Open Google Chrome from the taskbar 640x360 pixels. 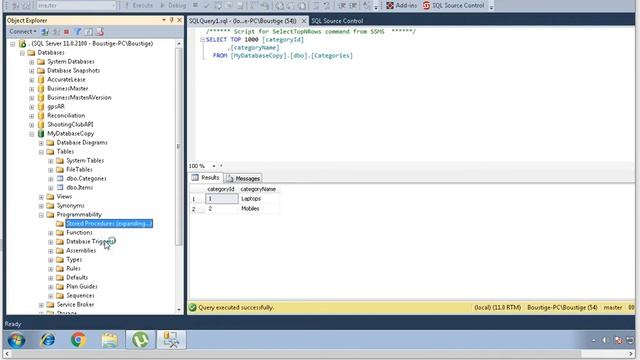coord(78,340)
